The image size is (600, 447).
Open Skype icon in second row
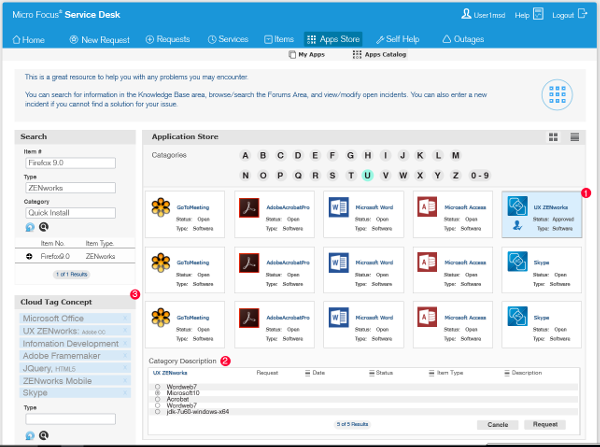[x=517, y=261]
